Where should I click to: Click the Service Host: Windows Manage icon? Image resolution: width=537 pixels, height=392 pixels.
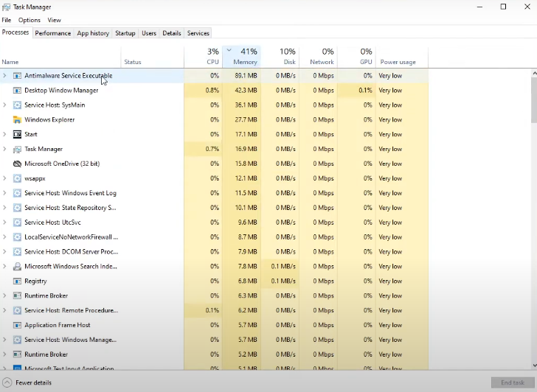[17, 340]
